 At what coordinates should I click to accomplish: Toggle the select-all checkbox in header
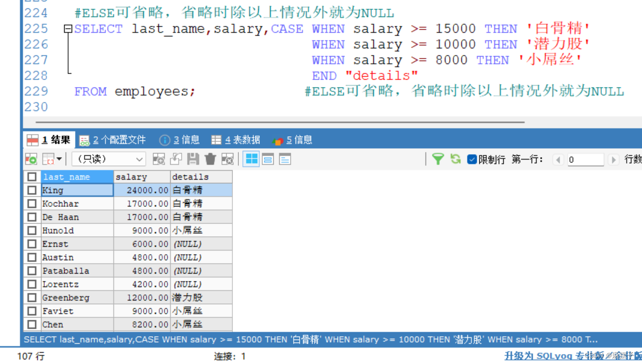32,177
